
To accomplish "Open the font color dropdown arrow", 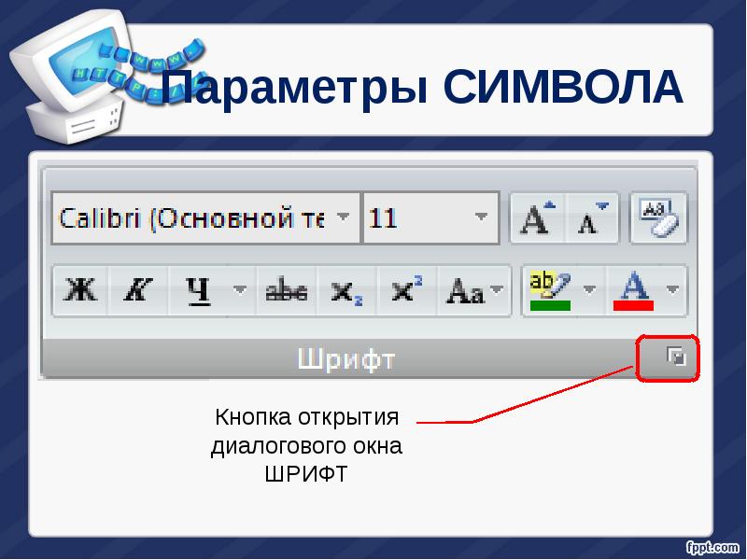I will 670,287.
